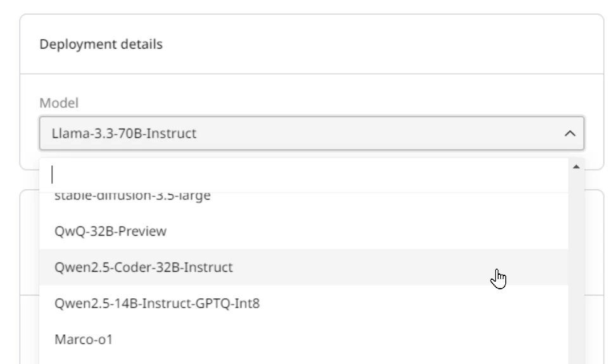This screenshot has height=364, width=611.
Task: Collapse the Model dropdown using the chevron arrow
Action: (570, 134)
